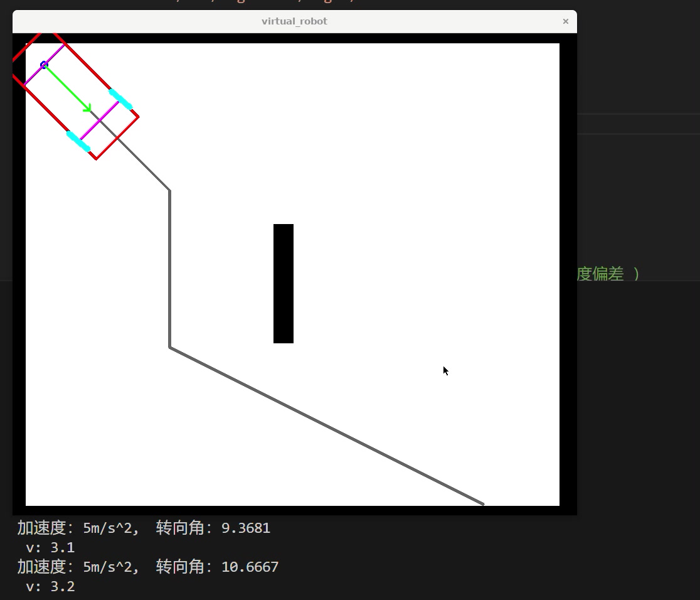Click the black rectangular obstacle
Viewport: 700px width, 600px height.
[x=284, y=284]
